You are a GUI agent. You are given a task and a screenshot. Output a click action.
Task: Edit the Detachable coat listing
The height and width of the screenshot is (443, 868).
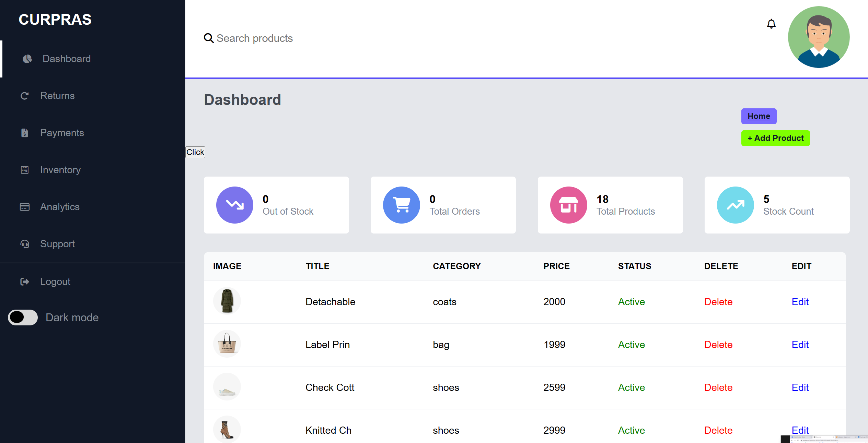tap(800, 302)
